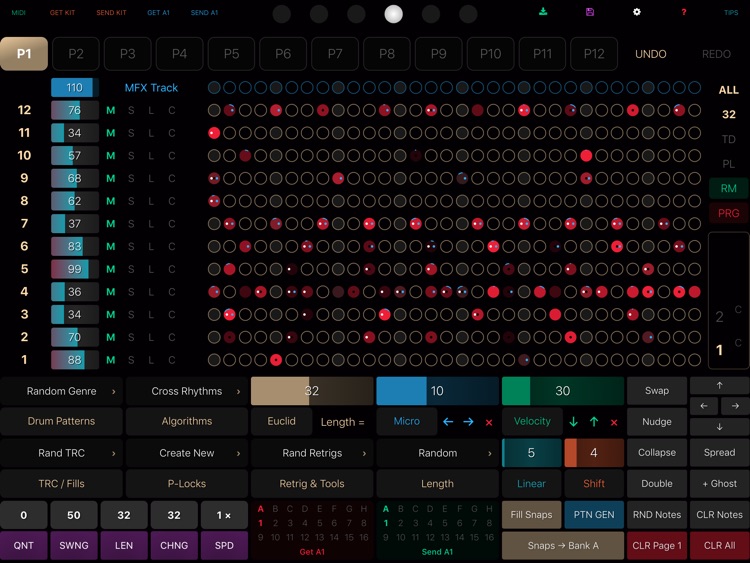Expand the Random Genre menu

pyautogui.click(x=62, y=391)
